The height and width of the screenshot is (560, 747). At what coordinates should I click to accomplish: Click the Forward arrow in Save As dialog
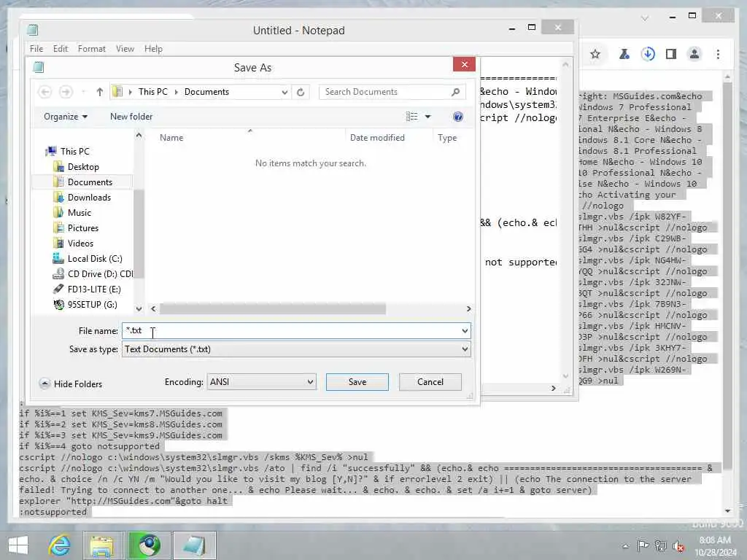click(66, 92)
